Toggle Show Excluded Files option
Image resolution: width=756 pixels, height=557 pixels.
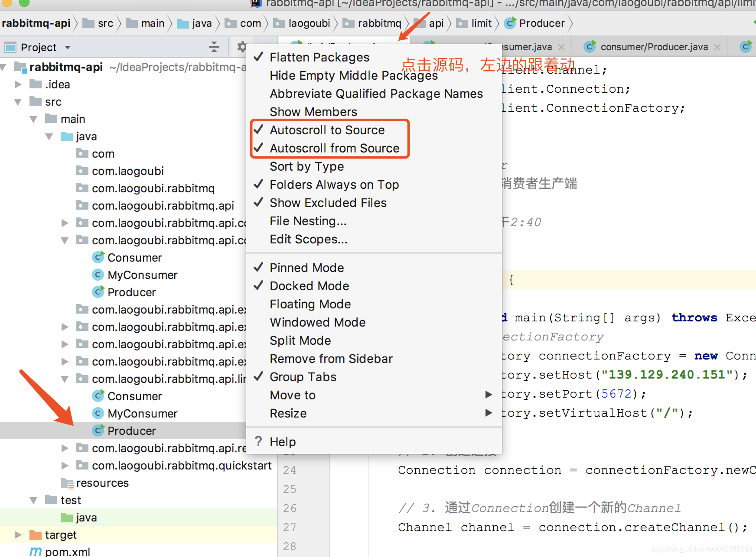(374, 203)
